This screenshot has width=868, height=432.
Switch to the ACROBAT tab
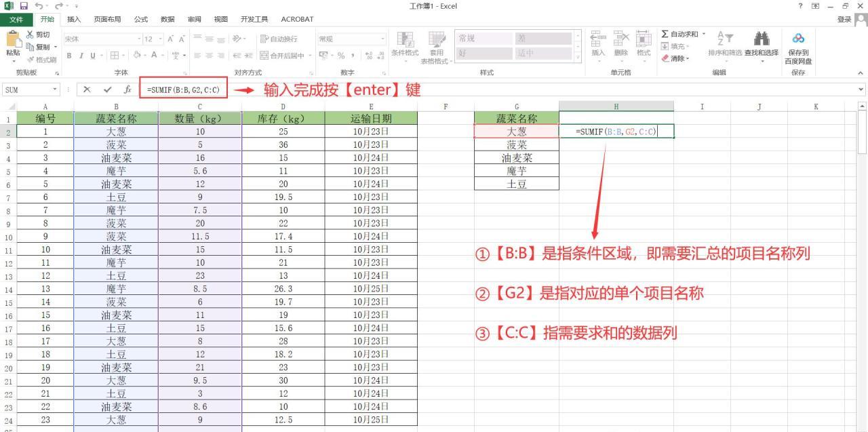click(297, 19)
